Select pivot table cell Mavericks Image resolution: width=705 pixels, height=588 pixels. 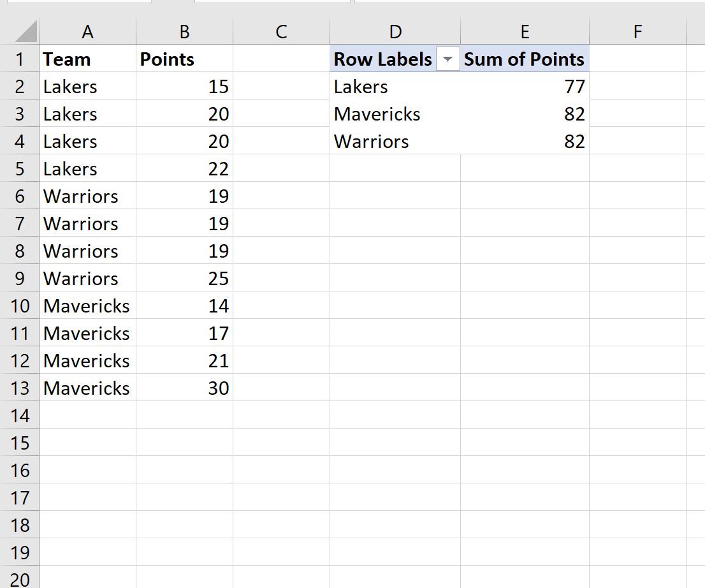(x=395, y=114)
